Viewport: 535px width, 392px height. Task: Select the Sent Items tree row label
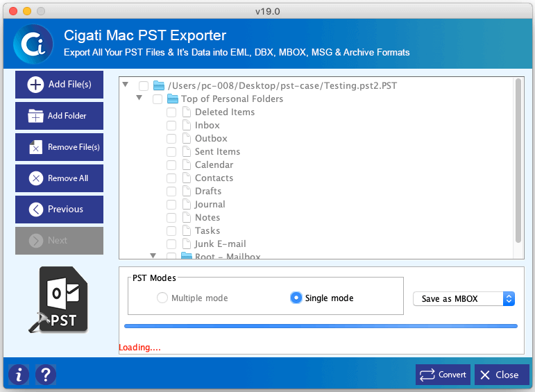click(x=217, y=151)
